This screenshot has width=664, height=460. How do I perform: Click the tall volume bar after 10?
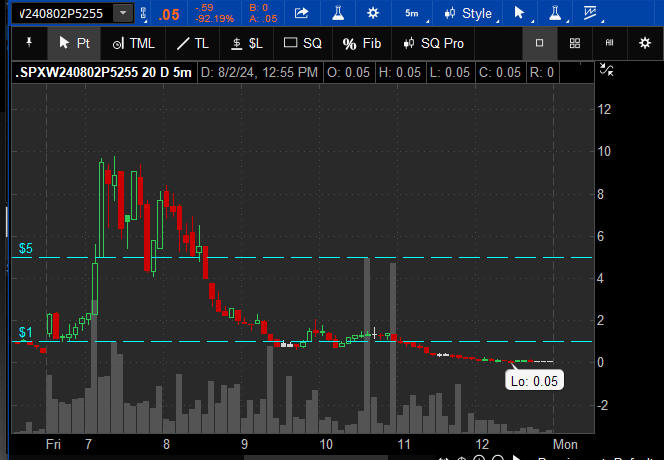tap(367, 345)
